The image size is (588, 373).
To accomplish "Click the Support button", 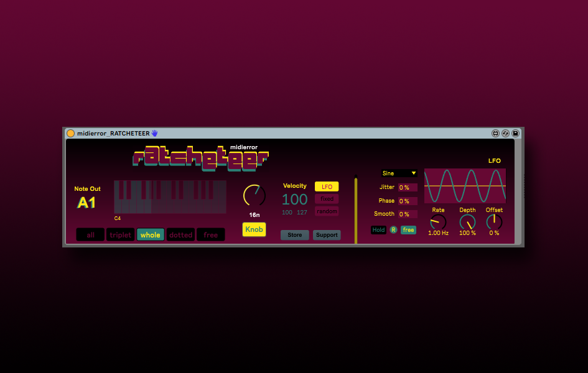I will [327, 235].
